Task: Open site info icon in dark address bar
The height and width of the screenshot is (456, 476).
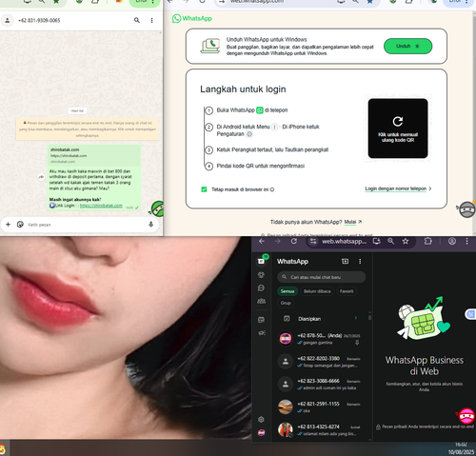Action: tap(313, 242)
